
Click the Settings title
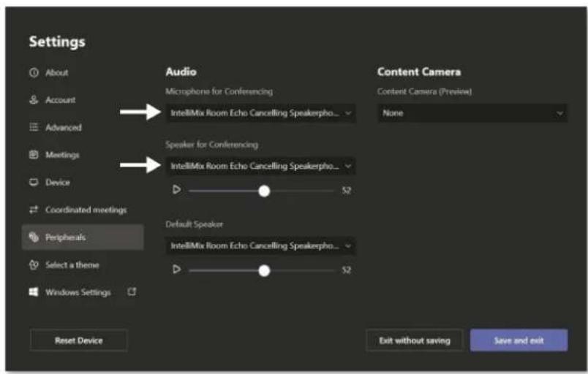click(x=57, y=42)
